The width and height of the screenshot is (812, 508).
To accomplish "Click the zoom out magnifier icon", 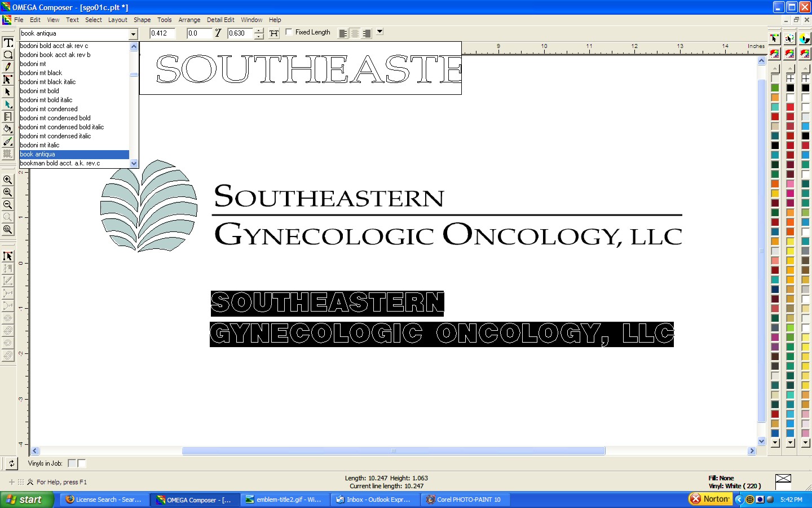I will click(x=8, y=205).
